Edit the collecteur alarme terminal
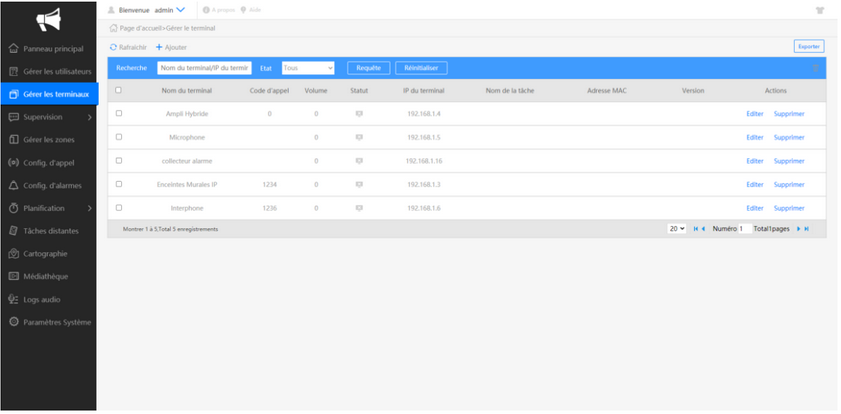Viewport: 841px width, 414px height. click(x=755, y=161)
